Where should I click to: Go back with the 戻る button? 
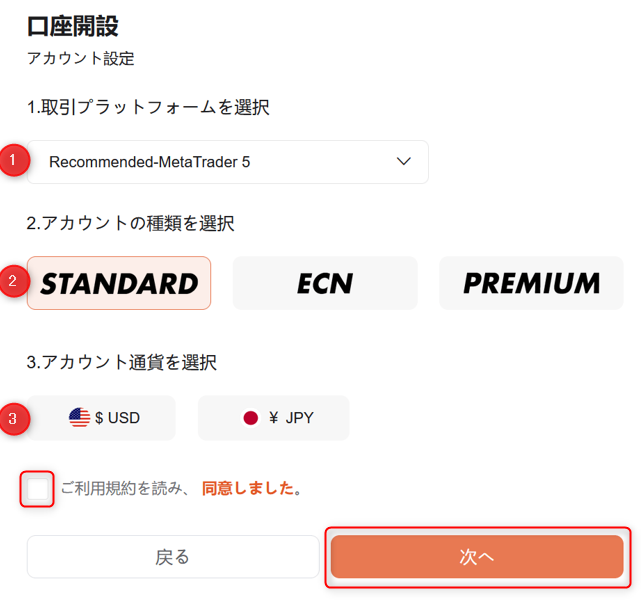click(173, 557)
